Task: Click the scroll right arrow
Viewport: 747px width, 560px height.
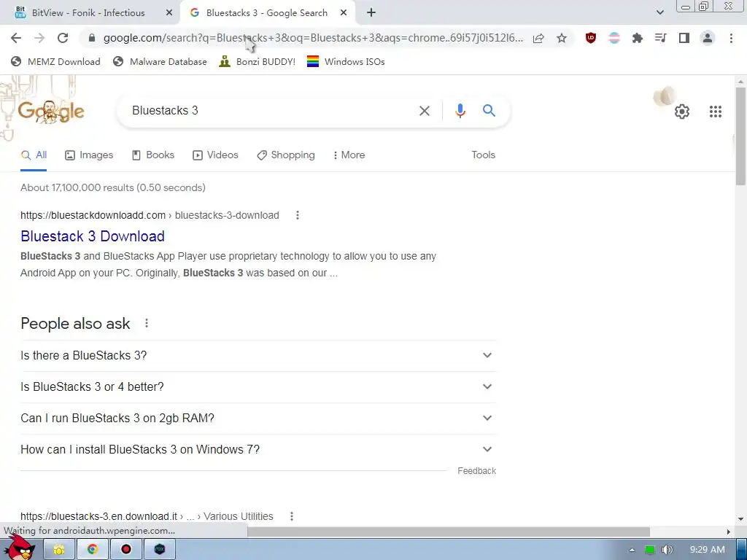Action: click(x=729, y=532)
